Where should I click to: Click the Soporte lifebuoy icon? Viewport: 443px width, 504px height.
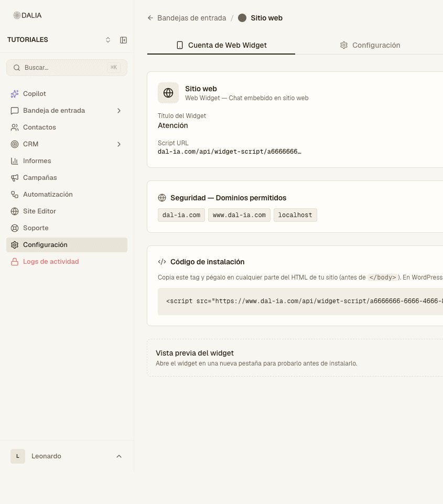pyautogui.click(x=15, y=228)
